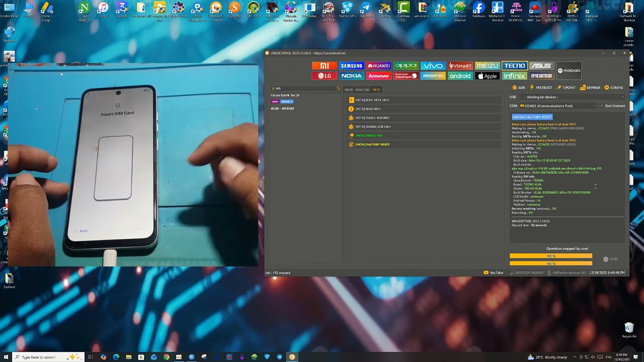Click the factory 2 tag badge
The width and height of the screenshot is (644, 362).
click(286, 102)
